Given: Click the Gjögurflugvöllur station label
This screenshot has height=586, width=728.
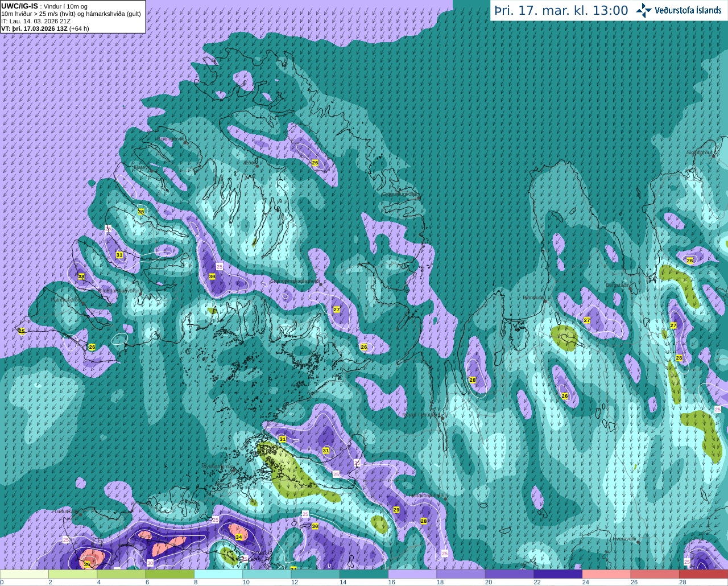Looking at the screenshot, I should point(400,193).
